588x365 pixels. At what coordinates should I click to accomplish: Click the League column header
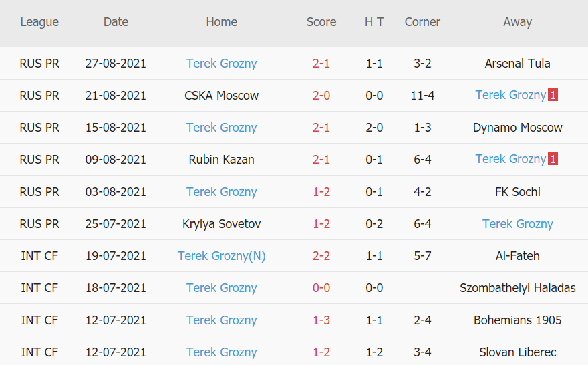39,22
